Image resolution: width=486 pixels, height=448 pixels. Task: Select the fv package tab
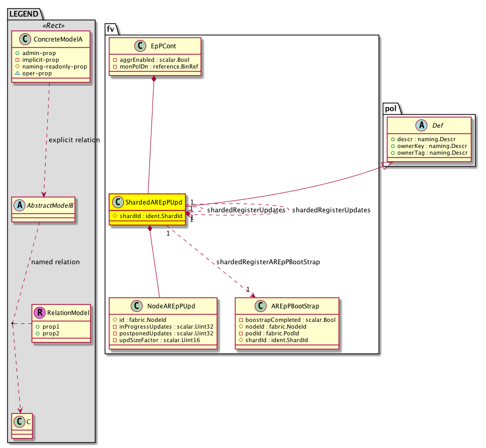(x=111, y=29)
